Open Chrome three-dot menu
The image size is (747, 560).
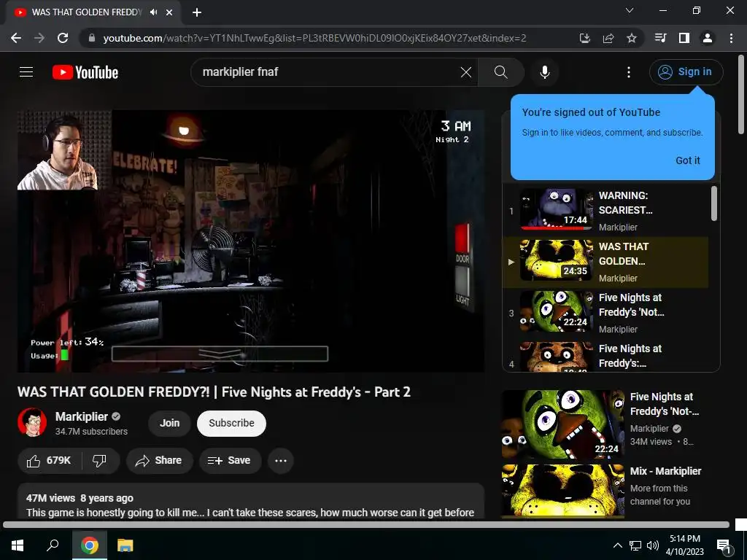pos(731,38)
